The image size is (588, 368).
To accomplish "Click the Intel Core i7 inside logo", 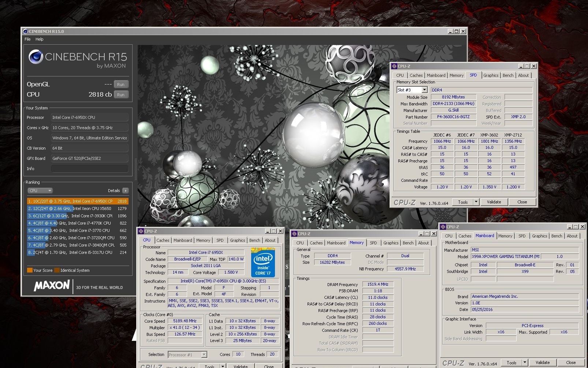I will 263,262.
